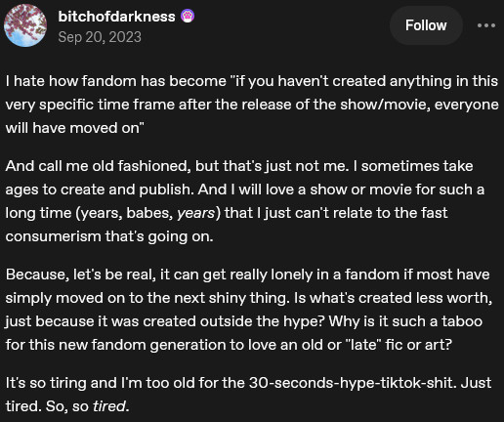504x422 pixels.
Task: Open bitchofdarkness profile avatar image
Action: click(25, 25)
